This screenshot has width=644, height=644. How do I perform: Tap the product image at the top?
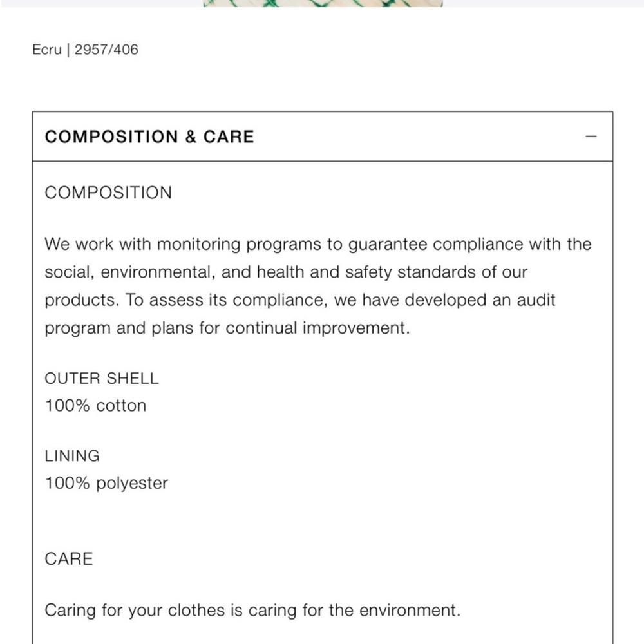pyautogui.click(x=323, y=3)
